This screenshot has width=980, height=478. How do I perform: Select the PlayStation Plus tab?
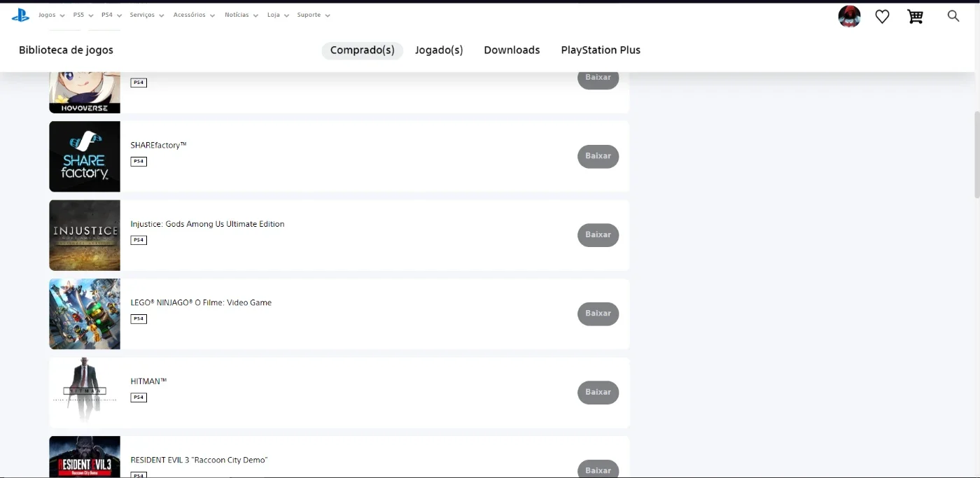pos(601,50)
